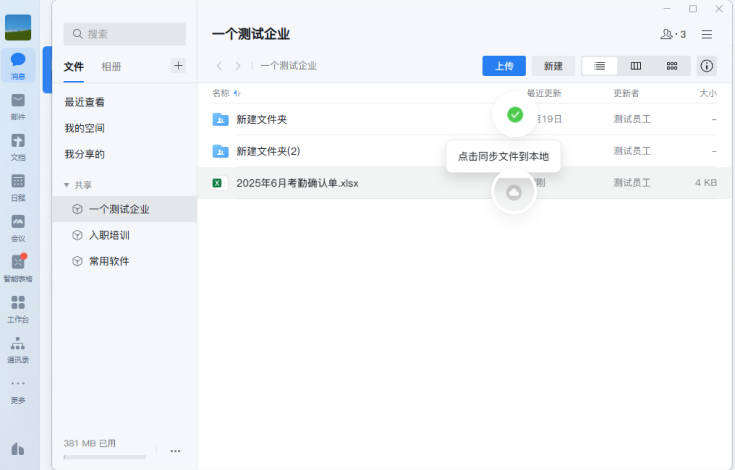Viewport: 735px width, 470px height.
Task: Switch to grid thumbnail view
Action: point(672,66)
